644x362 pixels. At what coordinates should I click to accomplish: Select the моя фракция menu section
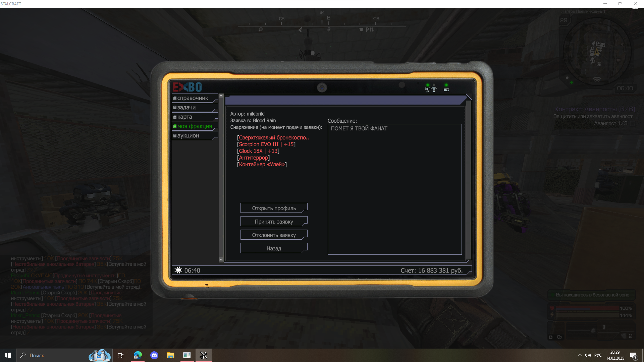(195, 126)
